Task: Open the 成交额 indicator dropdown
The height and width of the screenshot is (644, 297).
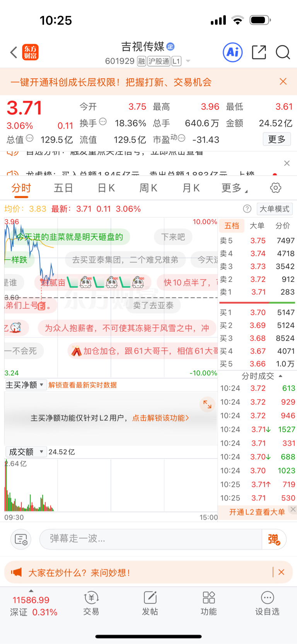Action: pyautogui.click(x=26, y=452)
